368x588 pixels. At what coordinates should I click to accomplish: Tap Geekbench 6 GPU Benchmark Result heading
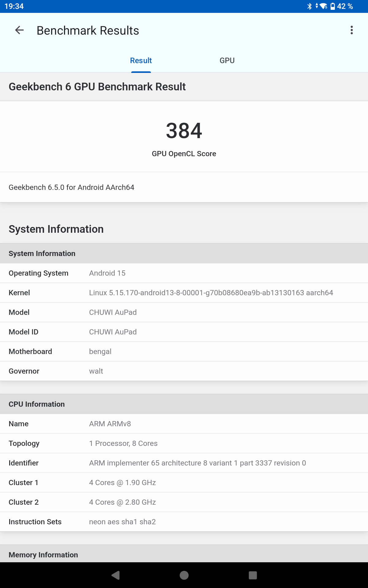[97, 87]
